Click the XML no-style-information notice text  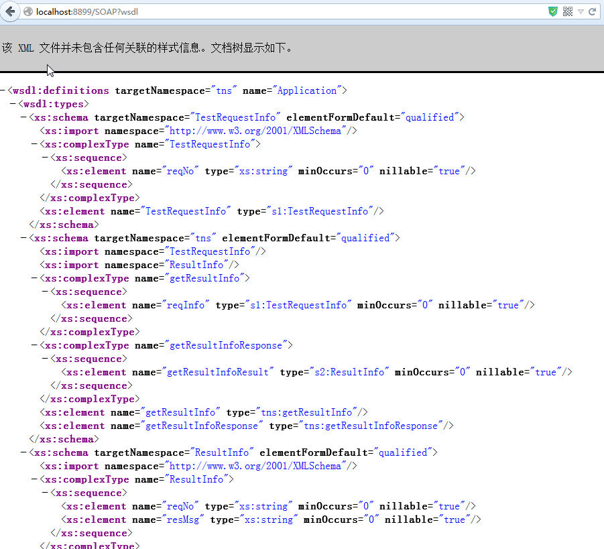(x=147, y=48)
